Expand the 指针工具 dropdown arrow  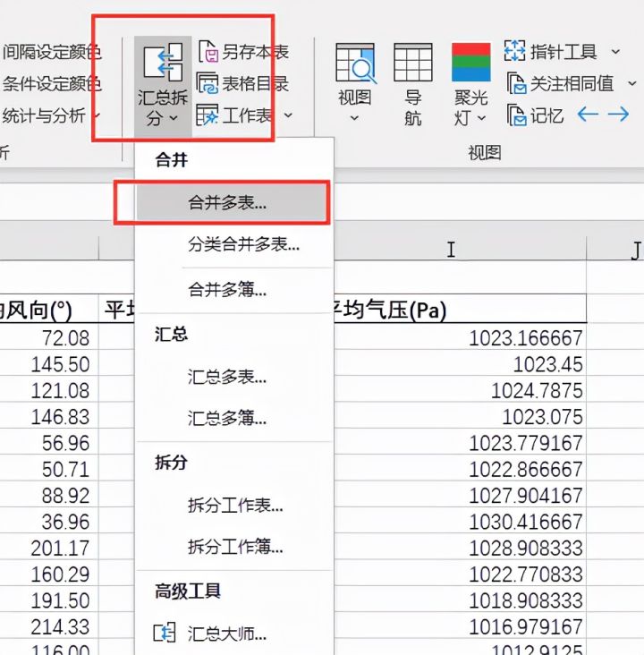click(615, 51)
